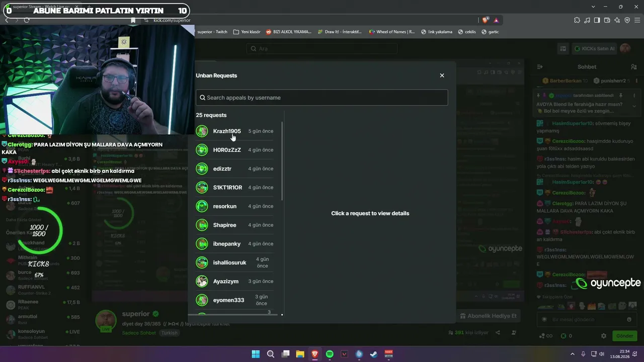Click the request list scrollbar

[x=282, y=161]
